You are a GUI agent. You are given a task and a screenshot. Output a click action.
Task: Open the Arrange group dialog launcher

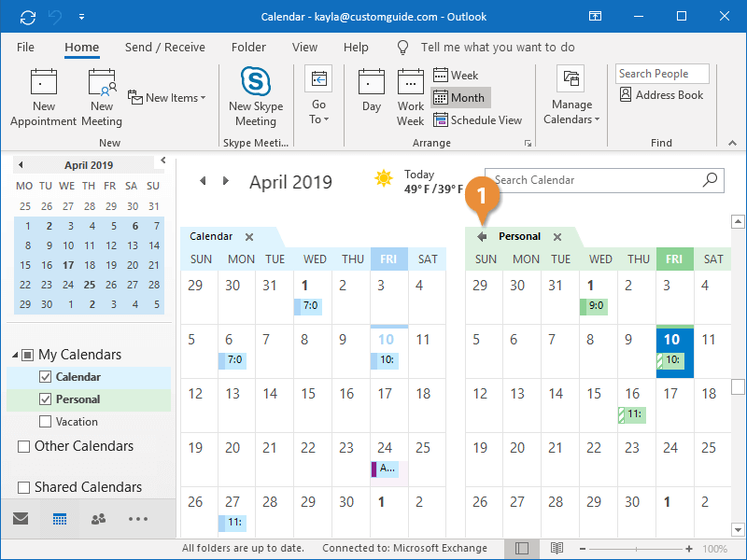pos(528,144)
